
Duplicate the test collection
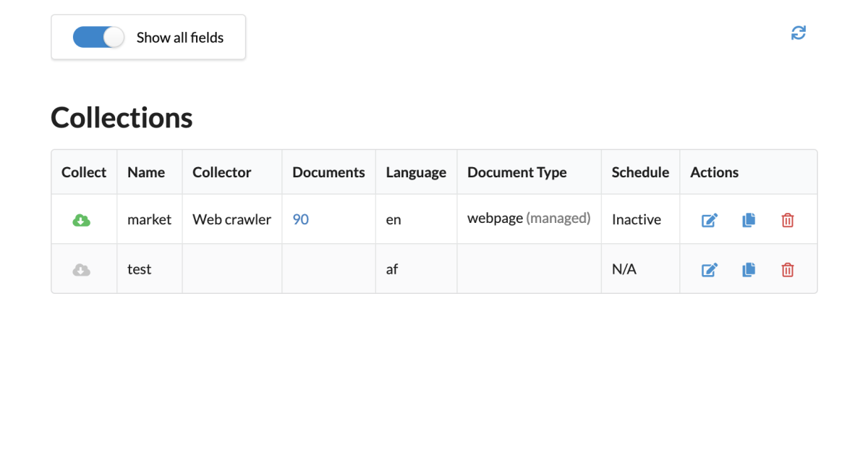point(748,269)
